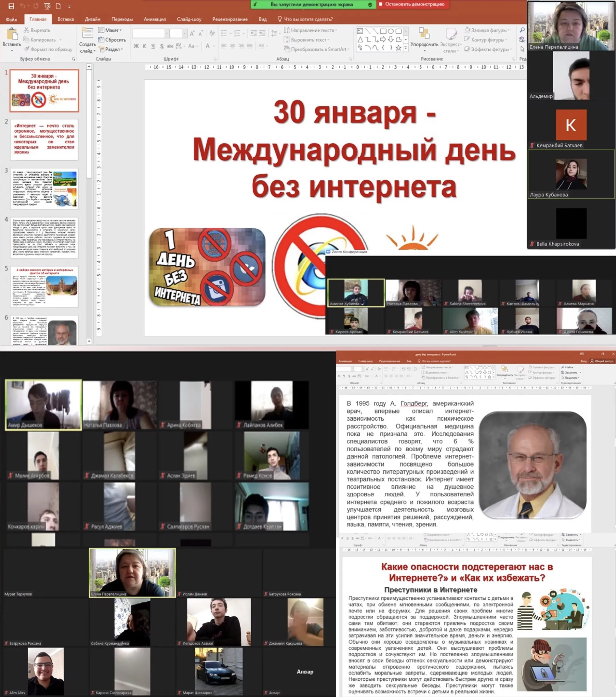
Task: Open Буфер обмена dialog launcher
Action: coord(73,59)
